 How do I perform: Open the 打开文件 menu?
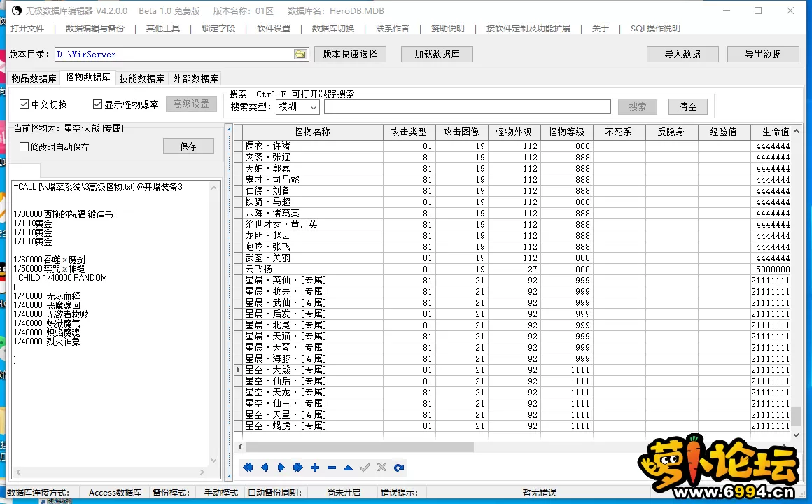pos(27,29)
